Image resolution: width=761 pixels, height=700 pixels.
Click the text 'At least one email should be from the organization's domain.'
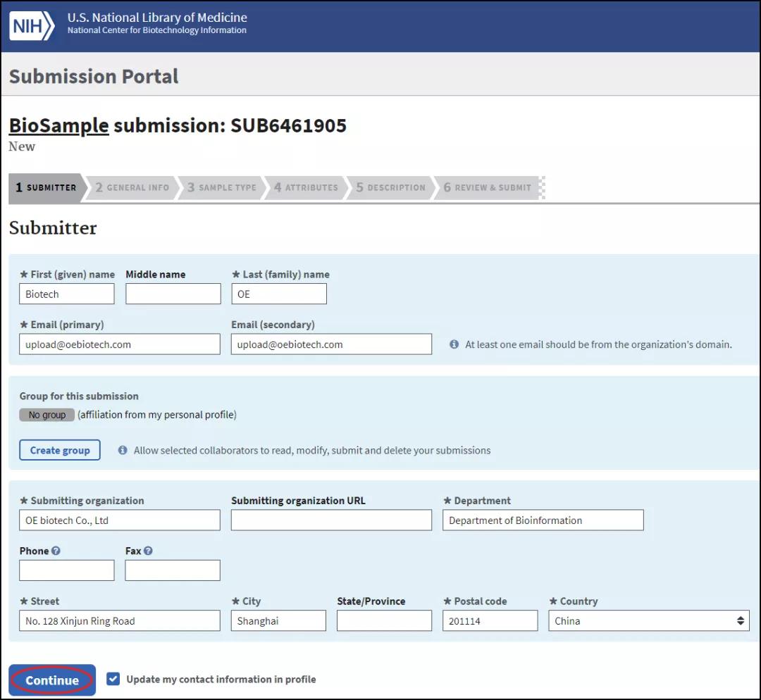click(598, 344)
